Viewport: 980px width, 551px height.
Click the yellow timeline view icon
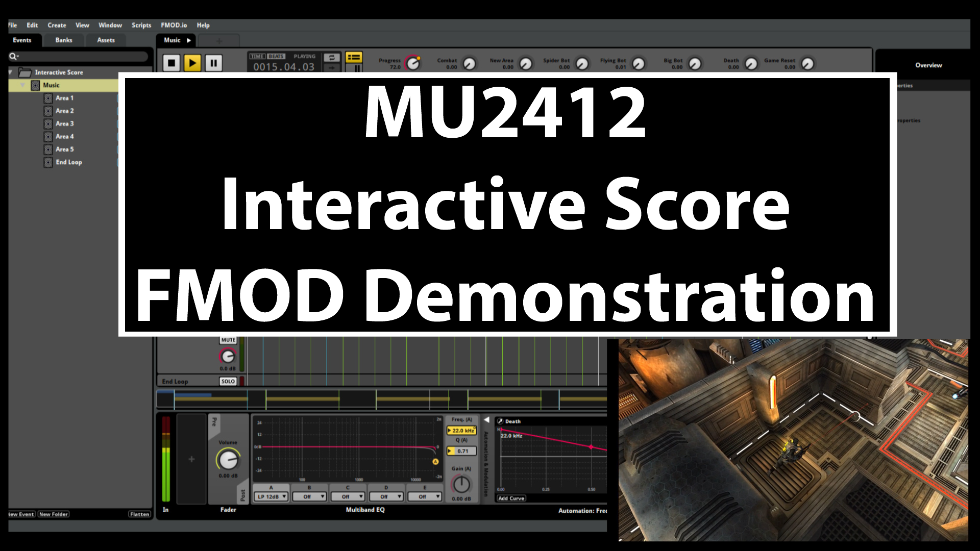[x=354, y=57]
